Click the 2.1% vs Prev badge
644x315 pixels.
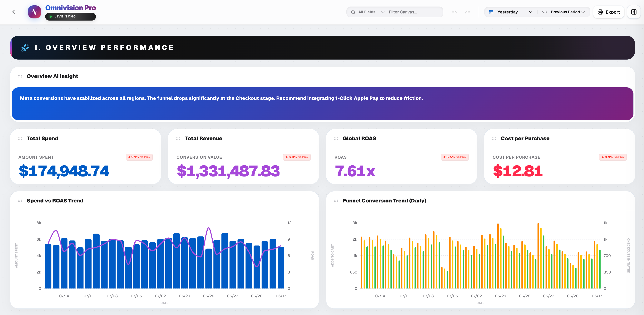139,157
